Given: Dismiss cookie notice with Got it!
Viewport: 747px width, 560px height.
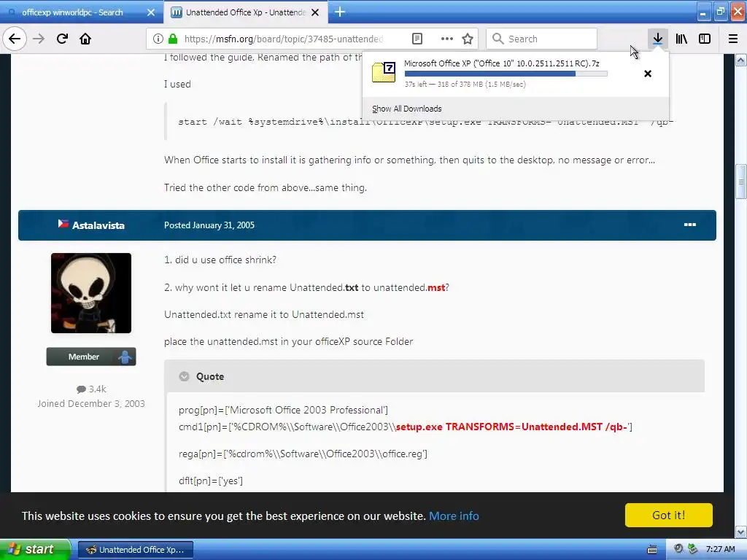Looking at the screenshot, I should coord(669,516).
